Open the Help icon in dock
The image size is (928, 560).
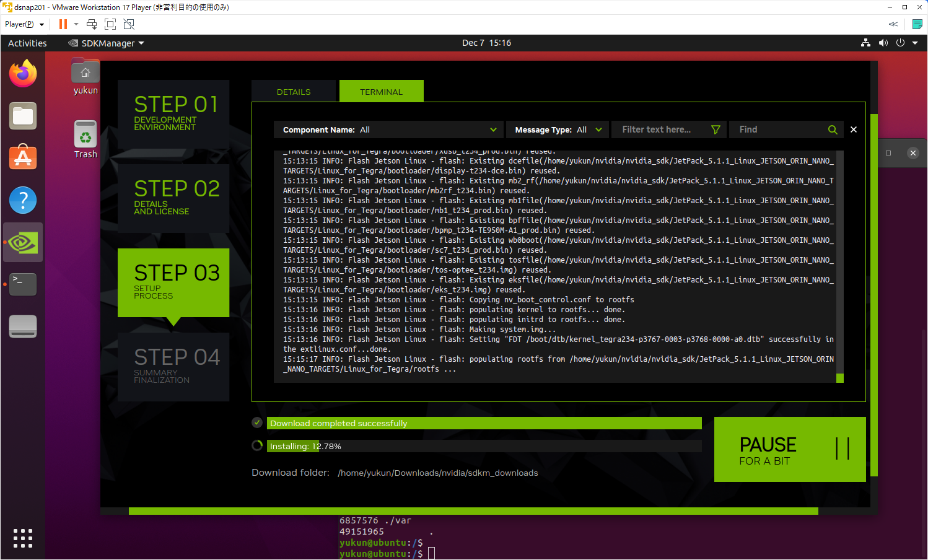pyautogui.click(x=23, y=200)
